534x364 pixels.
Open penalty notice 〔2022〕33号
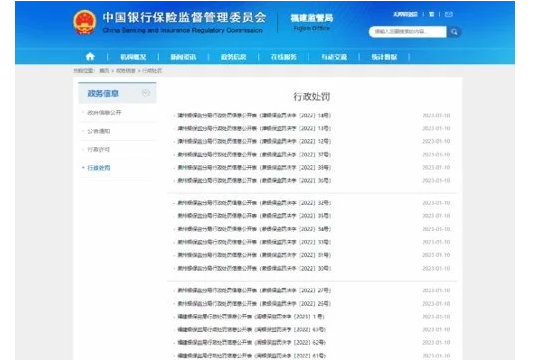point(254,242)
